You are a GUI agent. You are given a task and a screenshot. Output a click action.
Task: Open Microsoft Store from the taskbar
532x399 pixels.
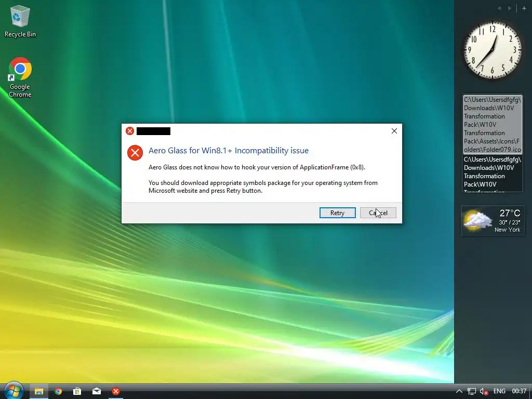pos(77,391)
